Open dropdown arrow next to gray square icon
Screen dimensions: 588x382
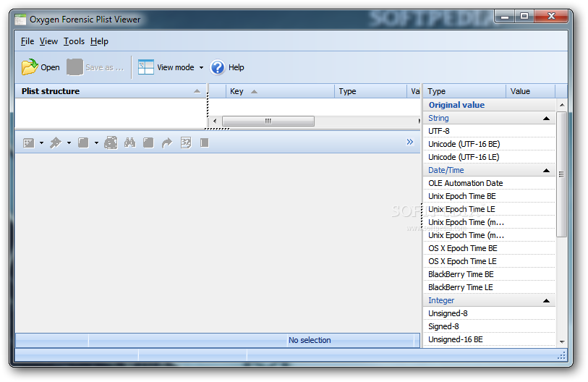point(96,143)
